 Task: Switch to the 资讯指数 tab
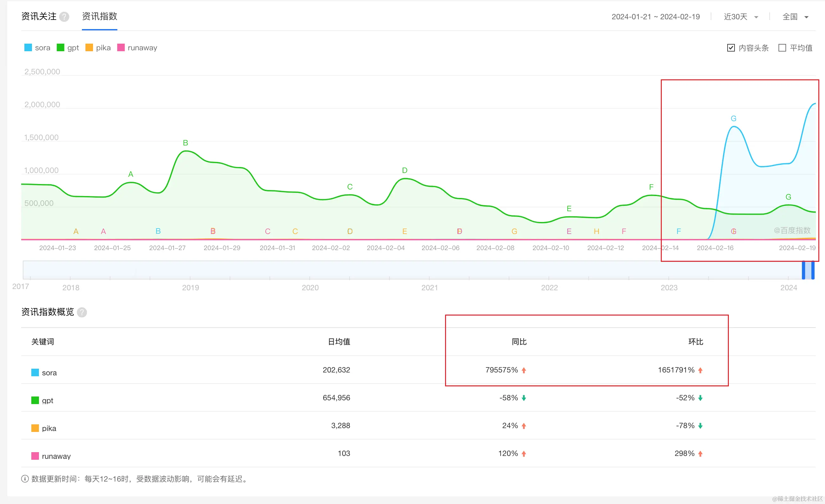pyautogui.click(x=99, y=16)
